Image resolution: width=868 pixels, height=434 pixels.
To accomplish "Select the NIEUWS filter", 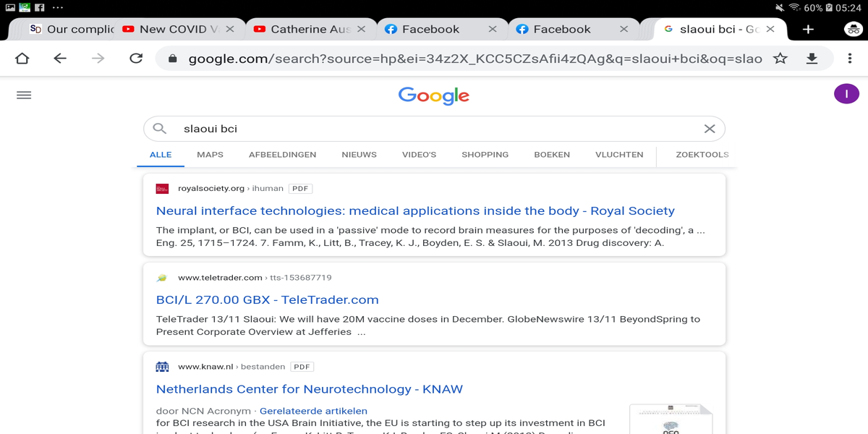I will 359,154.
